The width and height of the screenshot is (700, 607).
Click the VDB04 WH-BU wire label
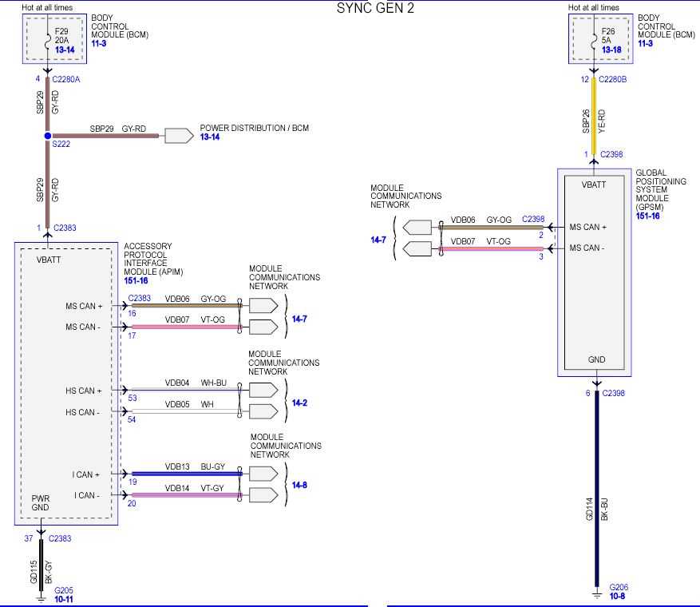pos(196,383)
